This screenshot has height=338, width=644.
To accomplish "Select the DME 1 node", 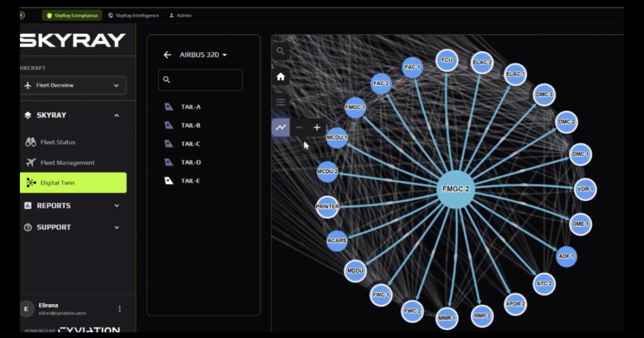I will 580,224.
